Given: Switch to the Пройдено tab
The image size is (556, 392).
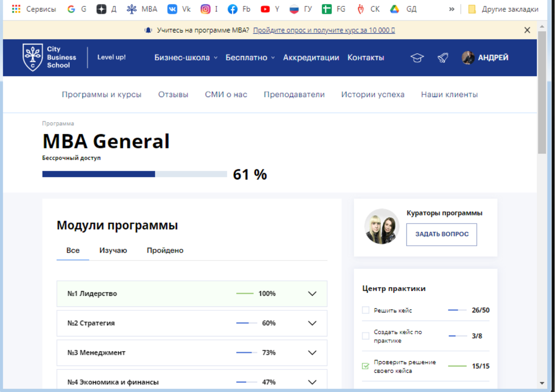Looking at the screenshot, I should coord(165,250).
